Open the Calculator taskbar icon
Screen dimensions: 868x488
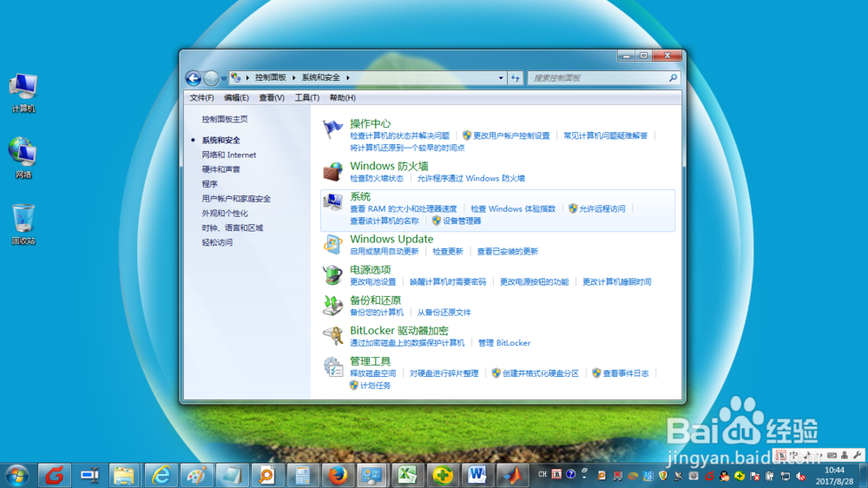(x=302, y=475)
